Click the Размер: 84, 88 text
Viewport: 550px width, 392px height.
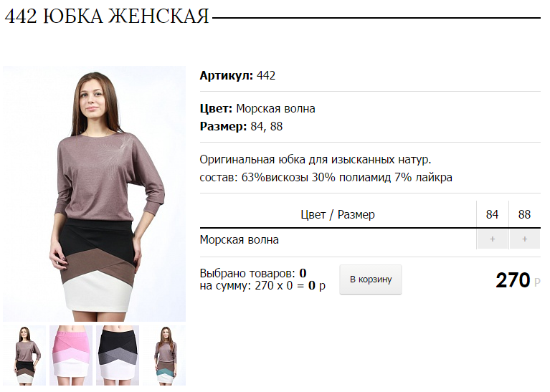242,126
